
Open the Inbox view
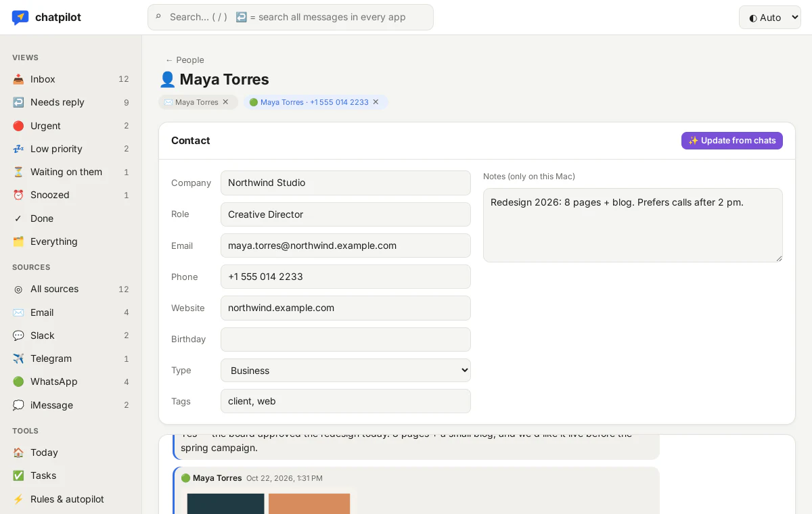click(x=71, y=79)
